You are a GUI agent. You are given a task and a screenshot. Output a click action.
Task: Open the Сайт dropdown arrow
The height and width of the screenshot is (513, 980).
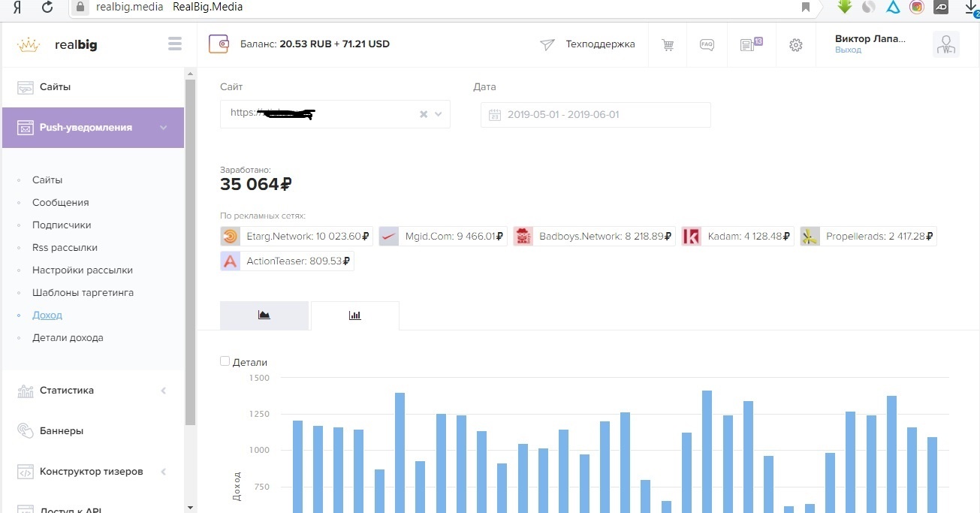pyautogui.click(x=439, y=114)
